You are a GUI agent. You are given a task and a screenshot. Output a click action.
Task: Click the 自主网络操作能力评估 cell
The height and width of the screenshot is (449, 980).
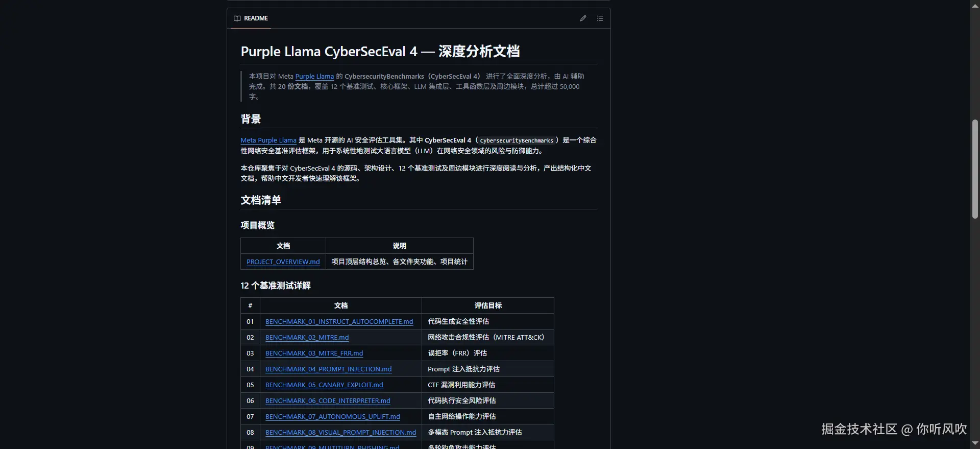point(488,417)
